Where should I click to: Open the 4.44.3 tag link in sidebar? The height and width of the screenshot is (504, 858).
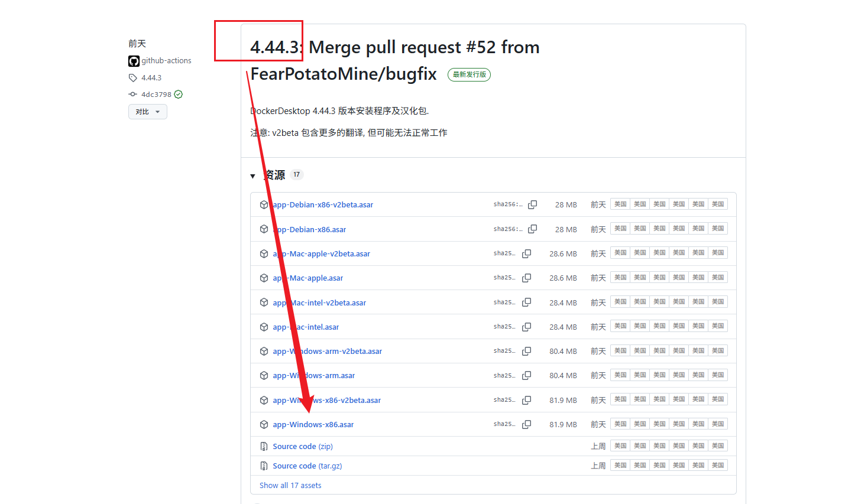pos(151,78)
